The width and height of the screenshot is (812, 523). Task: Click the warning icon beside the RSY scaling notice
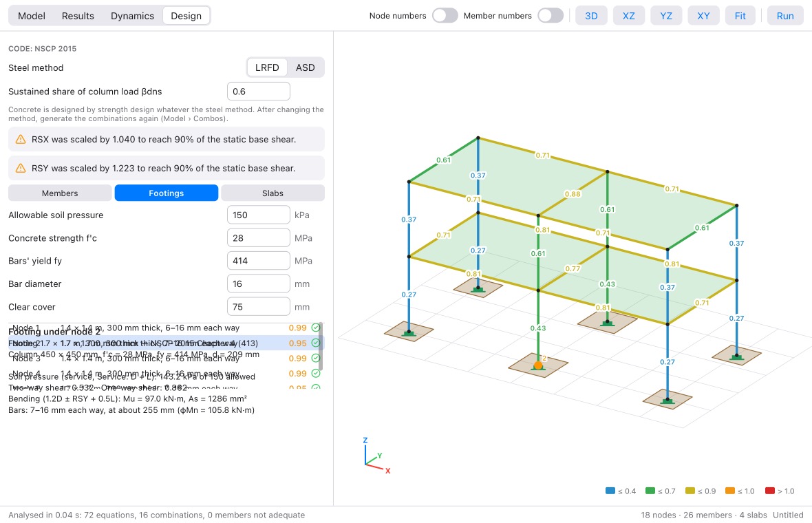pyautogui.click(x=20, y=169)
